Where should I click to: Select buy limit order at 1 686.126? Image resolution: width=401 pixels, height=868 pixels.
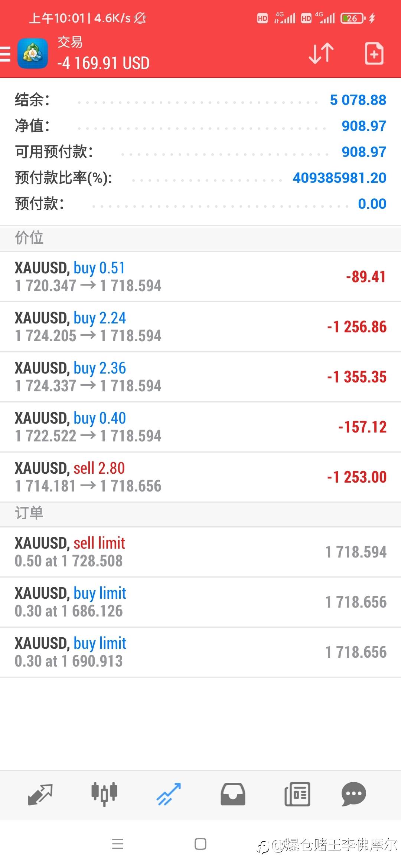[200, 602]
